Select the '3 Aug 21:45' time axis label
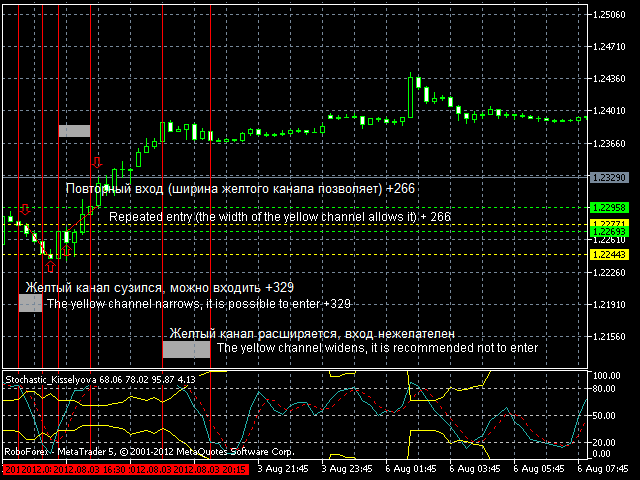 pos(283,469)
